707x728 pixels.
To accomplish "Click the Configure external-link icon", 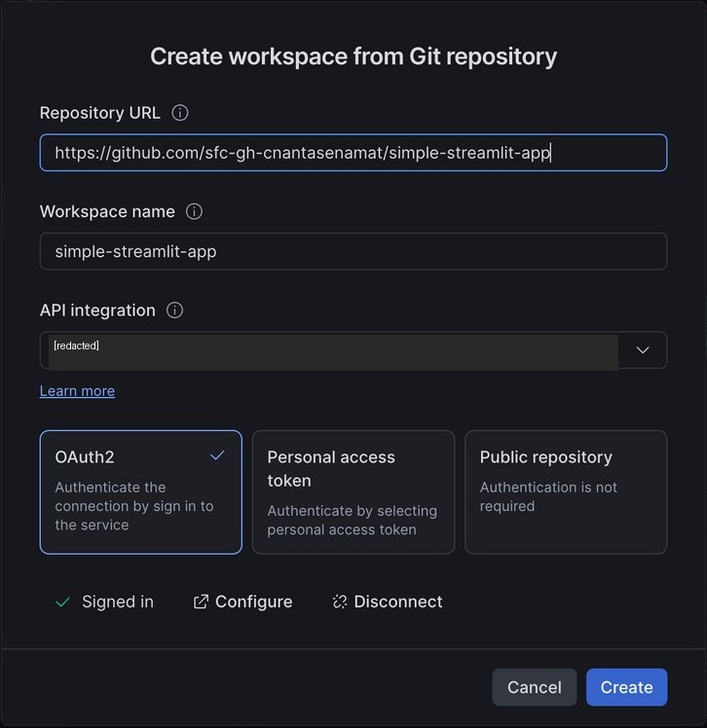I will pyautogui.click(x=201, y=601).
